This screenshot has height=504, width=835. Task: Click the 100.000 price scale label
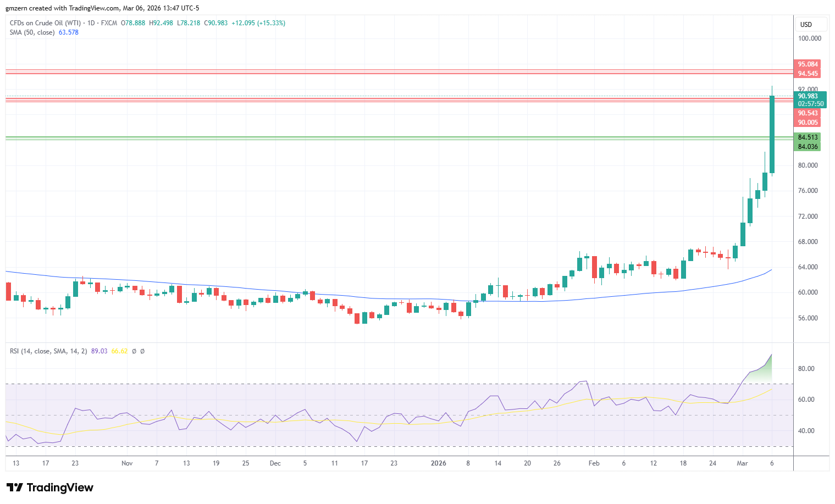809,38
